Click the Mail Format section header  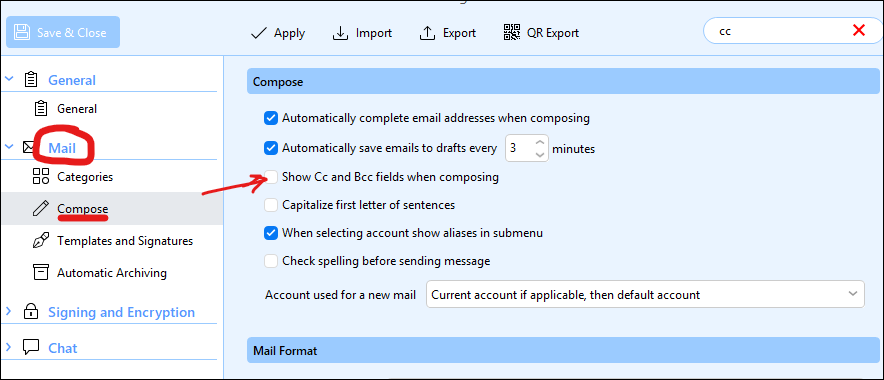coord(563,351)
